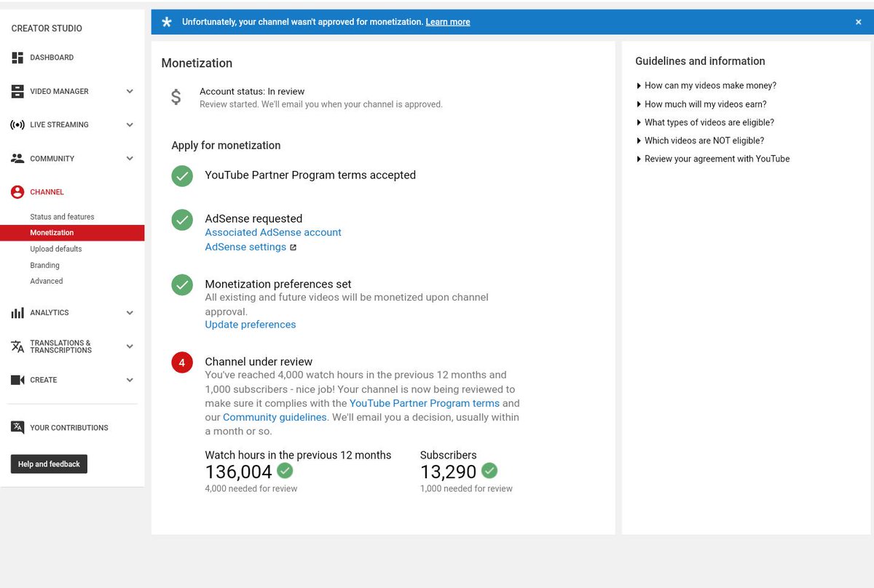Open the Analytics menu item
The image size is (874, 588).
(50, 313)
